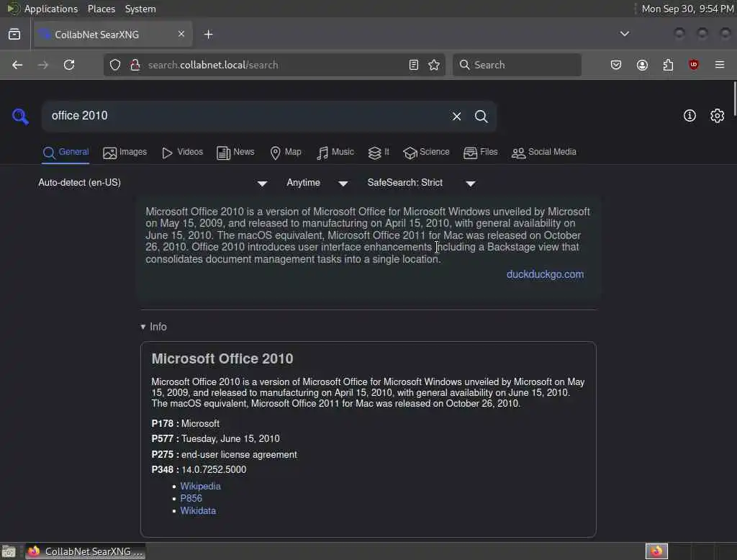This screenshot has height=560, width=737.
Task: Click the browser forward arrow
Action: 43,65
